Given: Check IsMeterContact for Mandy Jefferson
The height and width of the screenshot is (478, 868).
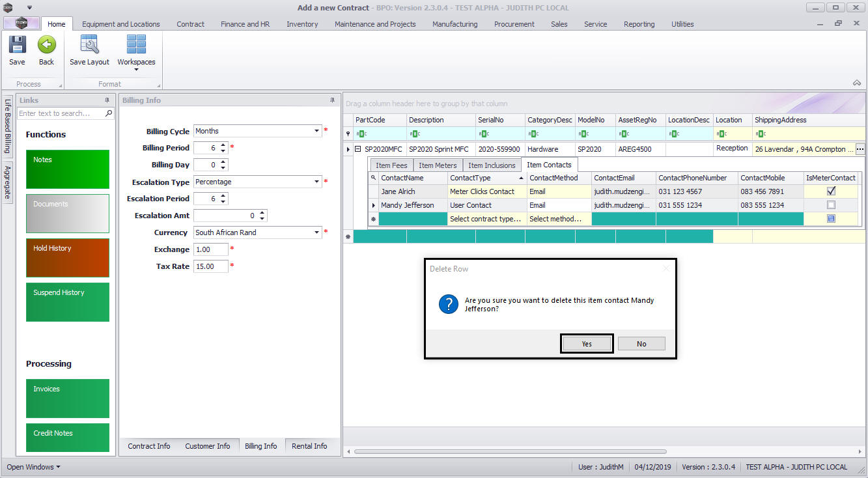Looking at the screenshot, I should tap(831, 205).
